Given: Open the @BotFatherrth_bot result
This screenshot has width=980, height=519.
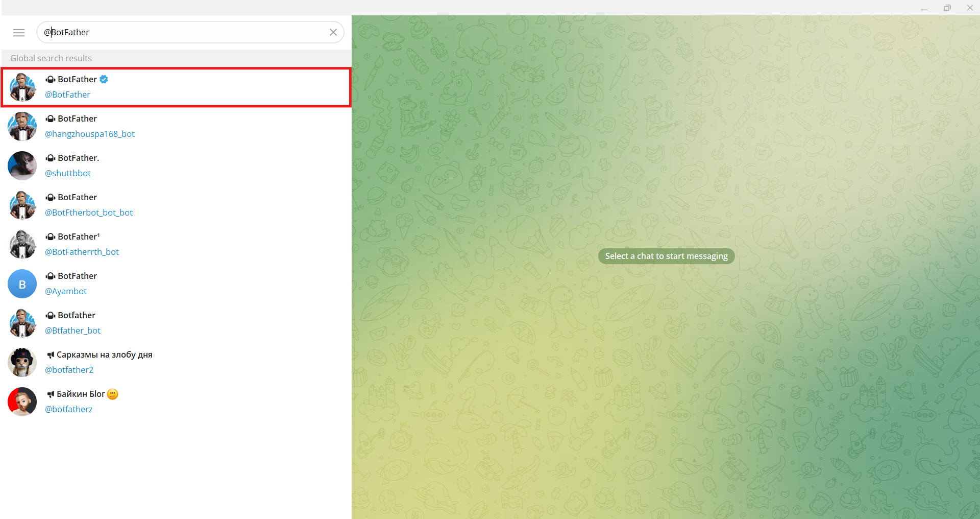Looking at the screenshot, I should pos(176,244).
